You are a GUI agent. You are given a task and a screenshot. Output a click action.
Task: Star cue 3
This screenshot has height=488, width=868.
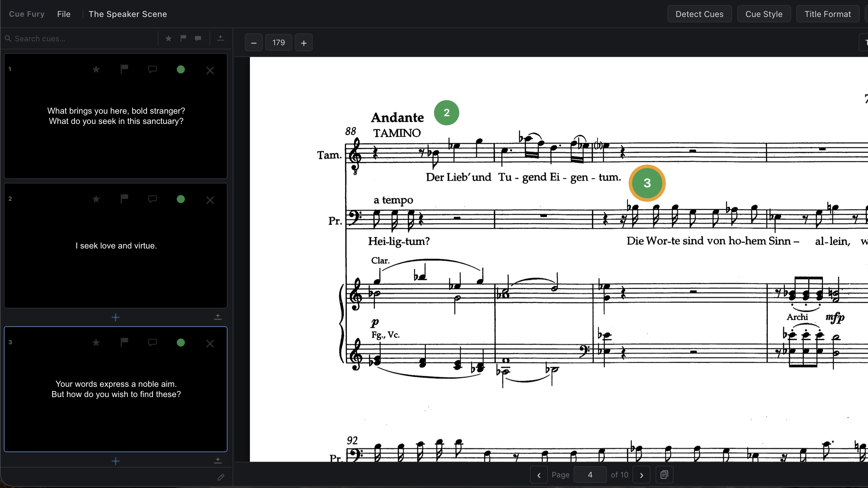[x=96, y=343]
